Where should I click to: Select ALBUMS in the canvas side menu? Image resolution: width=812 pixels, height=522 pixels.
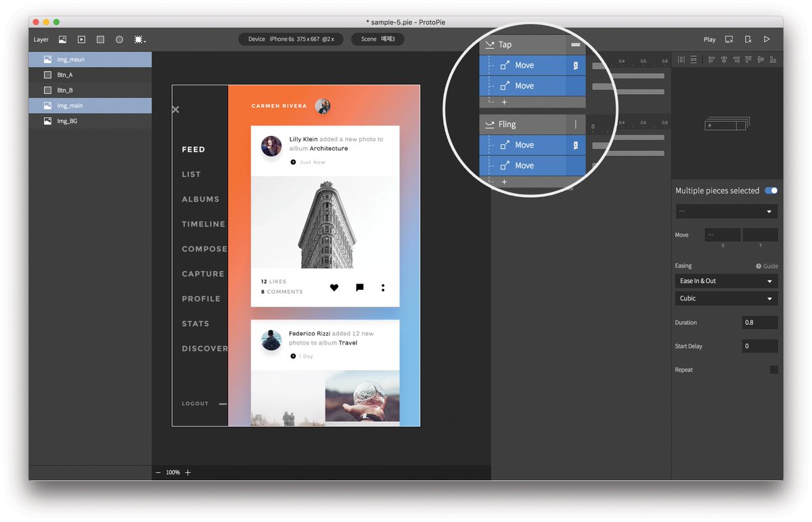(201, 200)
